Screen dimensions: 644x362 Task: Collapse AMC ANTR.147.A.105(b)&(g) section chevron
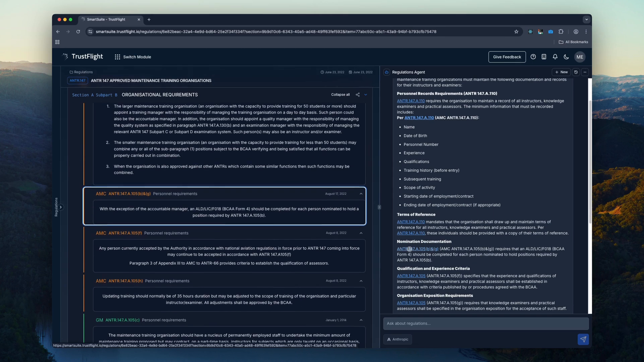(x=361, y=194)
